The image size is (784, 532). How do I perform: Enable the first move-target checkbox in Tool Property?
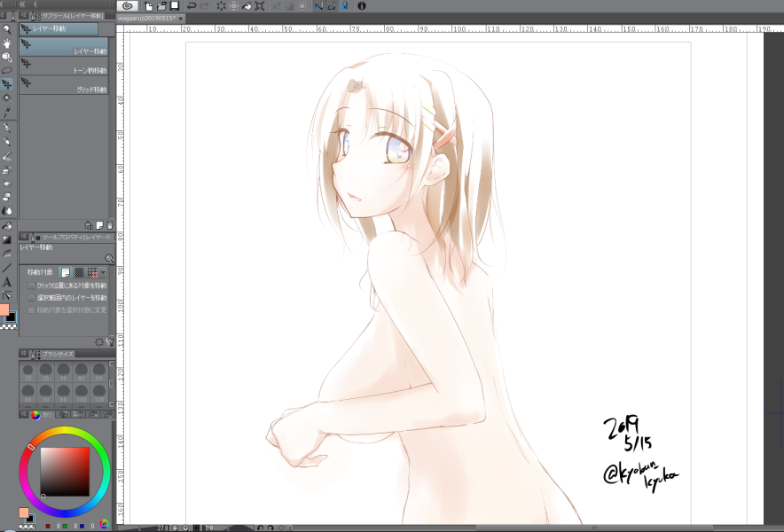coord(32,286)
